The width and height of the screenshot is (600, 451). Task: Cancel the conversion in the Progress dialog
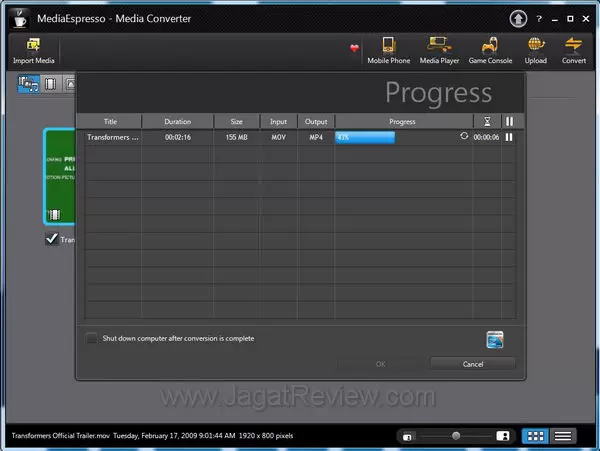472,363
